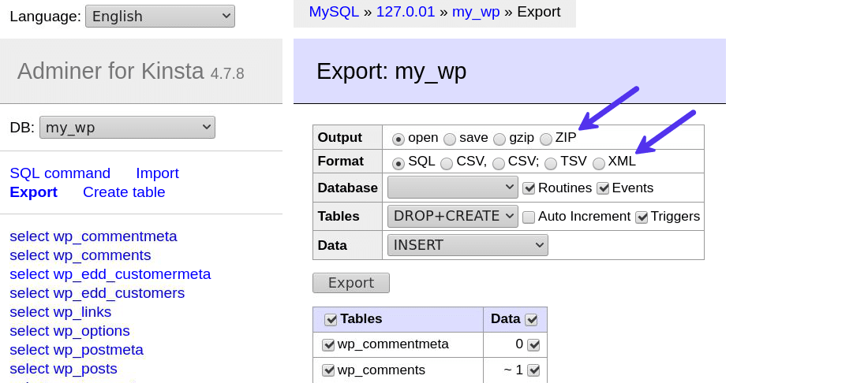Open the SQL command link
Viewport: 868px width, 383px height.
[60, 173]
